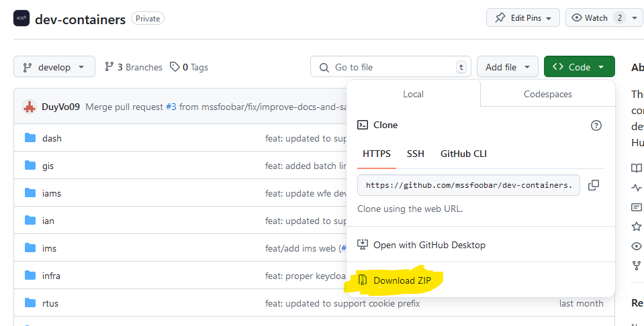This screenshot has width=644, height=326.
Task: Expand the Watch options caret
Action: click(635, 18)
